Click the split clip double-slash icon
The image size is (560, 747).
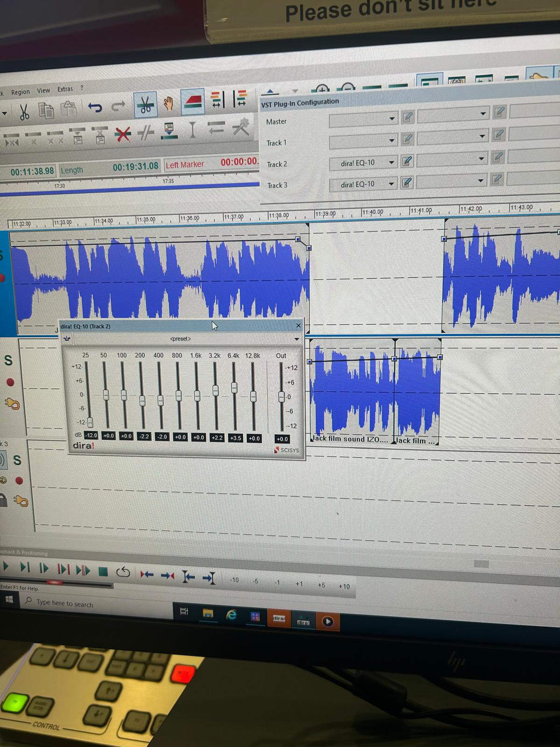(x=146, y=133)
